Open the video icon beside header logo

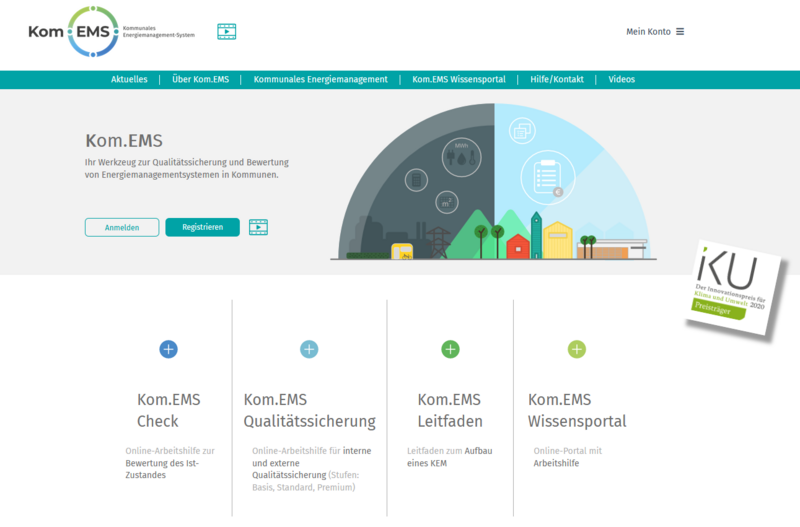[x=227, y=32]
